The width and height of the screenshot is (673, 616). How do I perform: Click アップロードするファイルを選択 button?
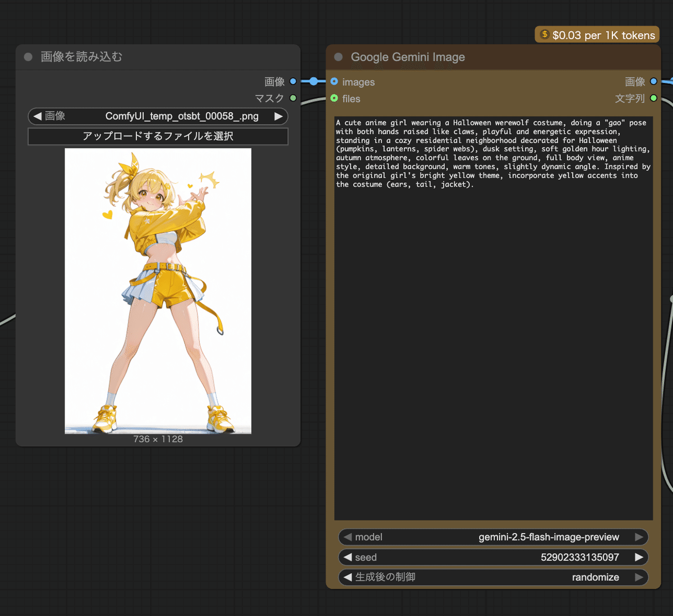[158, 136]
